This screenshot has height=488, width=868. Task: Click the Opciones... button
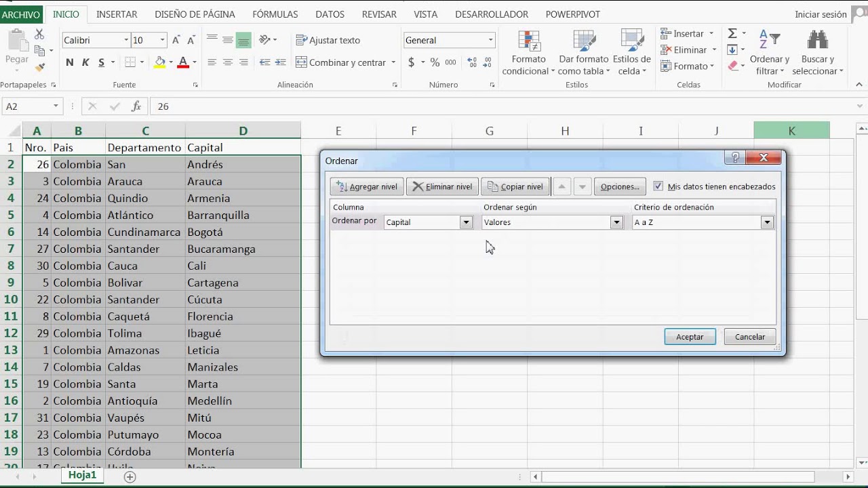pyautogui.click(x=619, y=187)
